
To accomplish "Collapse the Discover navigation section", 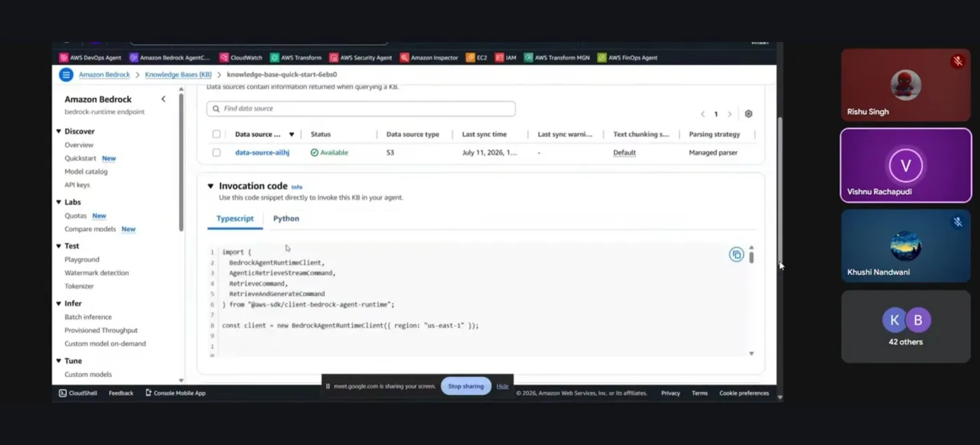I will tap(59, 132).
